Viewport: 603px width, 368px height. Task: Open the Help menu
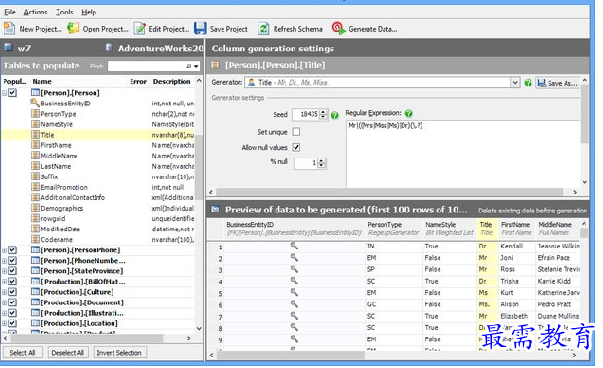89,12
